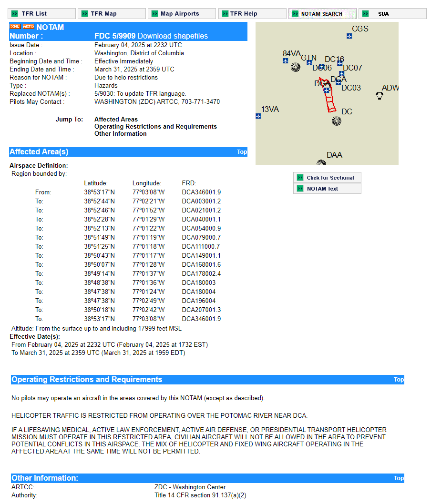The image size is (431, 504).
Task: Click the 'Airspace Definition:' heading
Action: pos(39,165)
